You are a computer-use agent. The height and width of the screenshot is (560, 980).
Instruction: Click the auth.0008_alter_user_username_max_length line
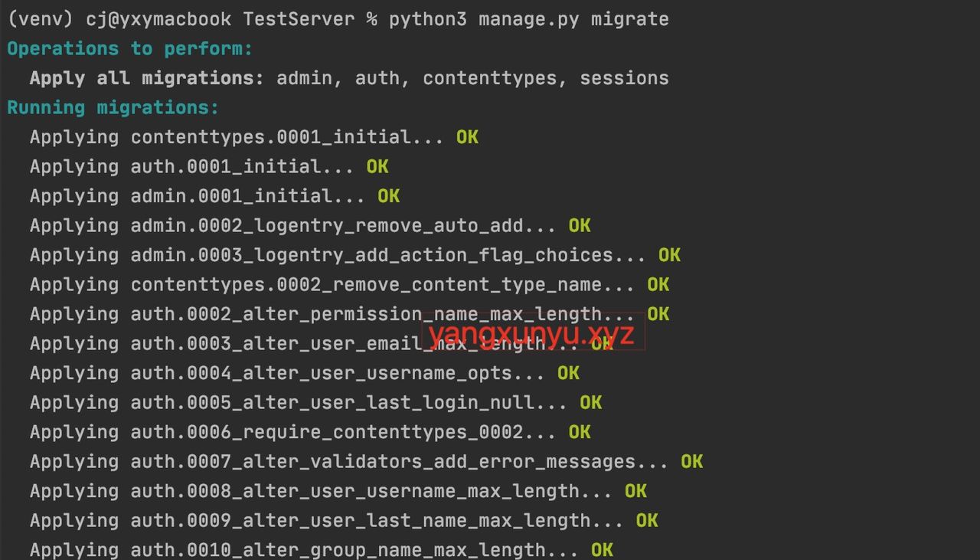(x=321, y=491)
